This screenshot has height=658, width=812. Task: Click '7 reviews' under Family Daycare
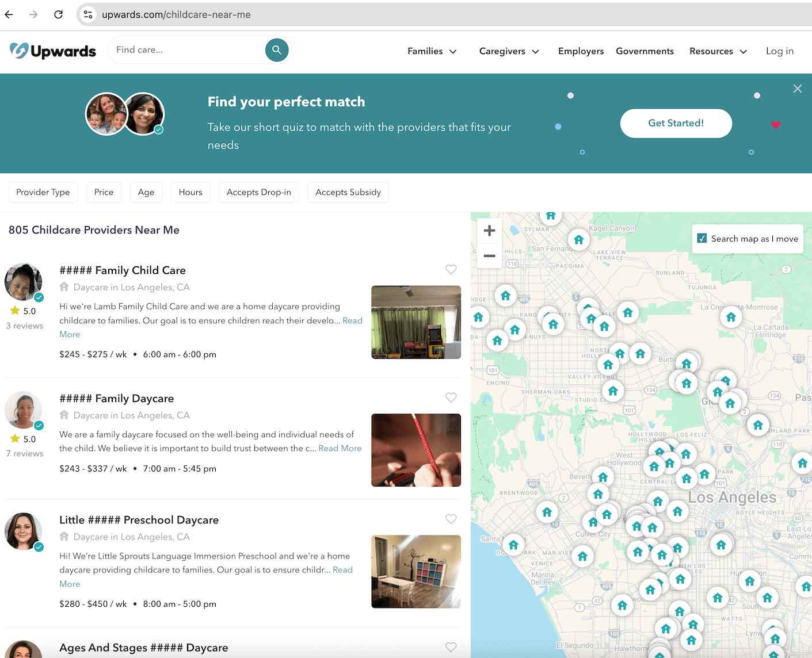(x=25, y=454)
